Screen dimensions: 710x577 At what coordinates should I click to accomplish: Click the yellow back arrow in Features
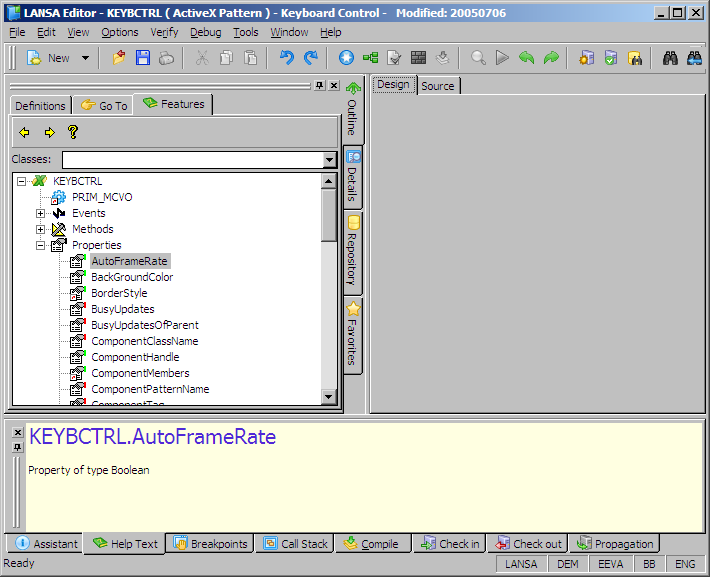pos(24,132)
